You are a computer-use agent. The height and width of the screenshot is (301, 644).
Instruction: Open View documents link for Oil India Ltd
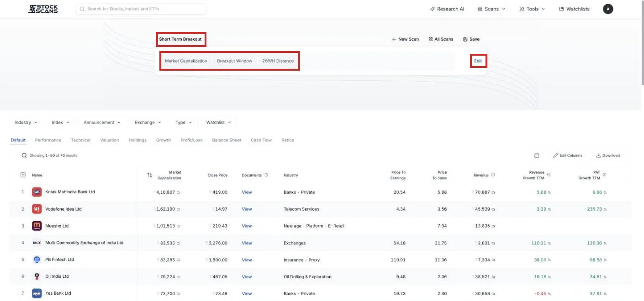(x=247, y=276)
